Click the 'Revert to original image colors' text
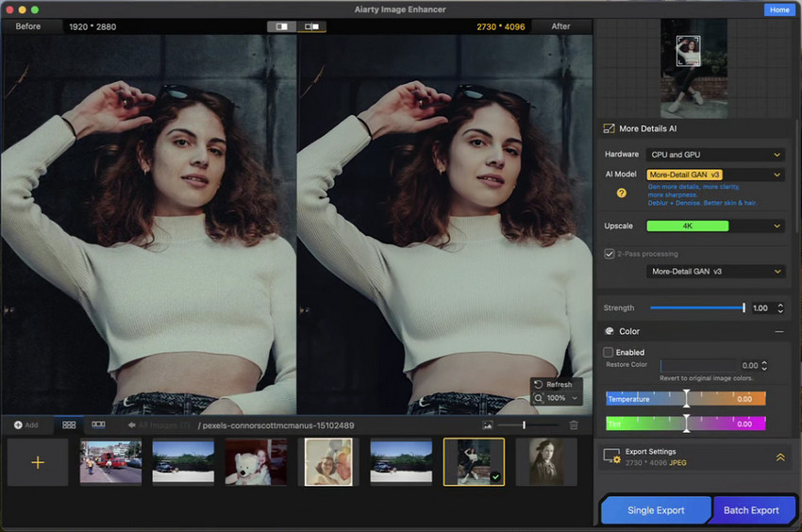This screenshot has height=532, width=802. (x=706, y=378)
